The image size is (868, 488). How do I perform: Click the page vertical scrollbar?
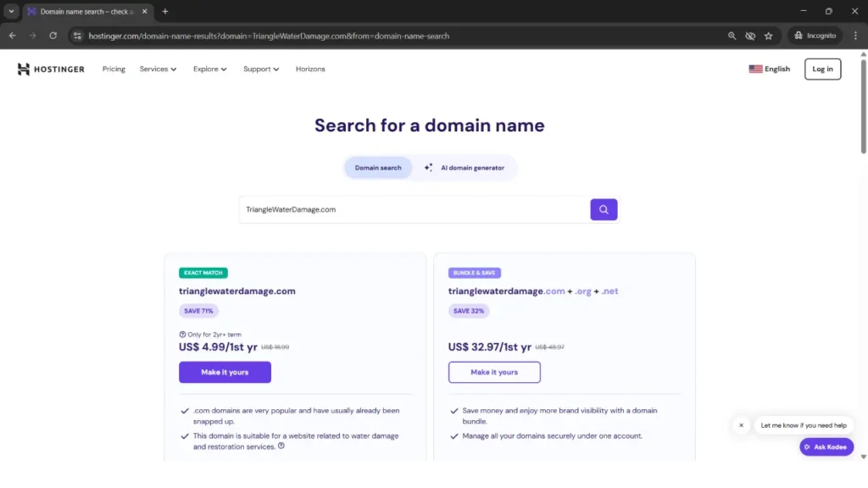(x=863, y=105)
